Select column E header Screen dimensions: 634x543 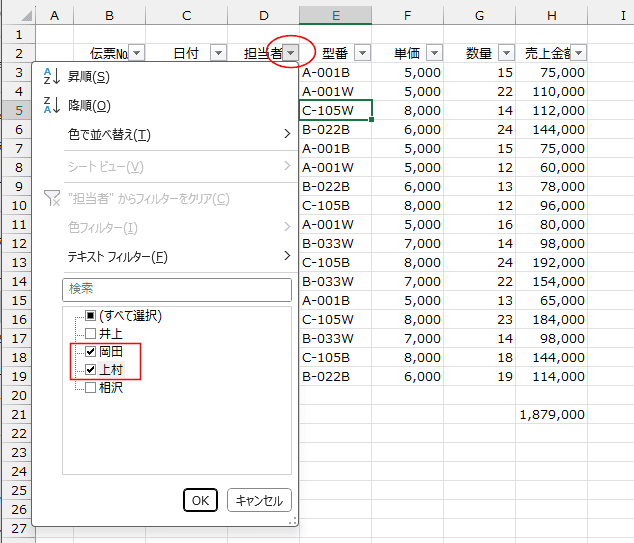335,15
